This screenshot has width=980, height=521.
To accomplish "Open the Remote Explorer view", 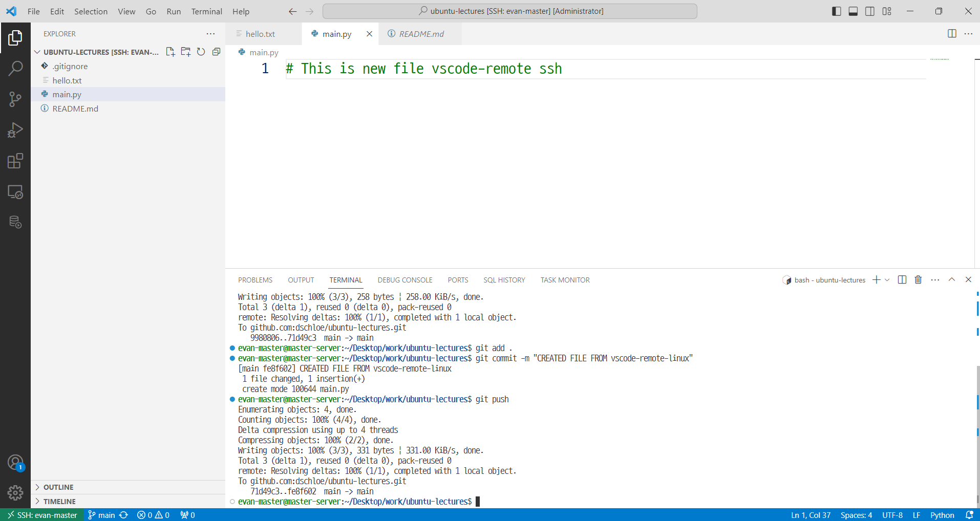I will click(15, 192).
